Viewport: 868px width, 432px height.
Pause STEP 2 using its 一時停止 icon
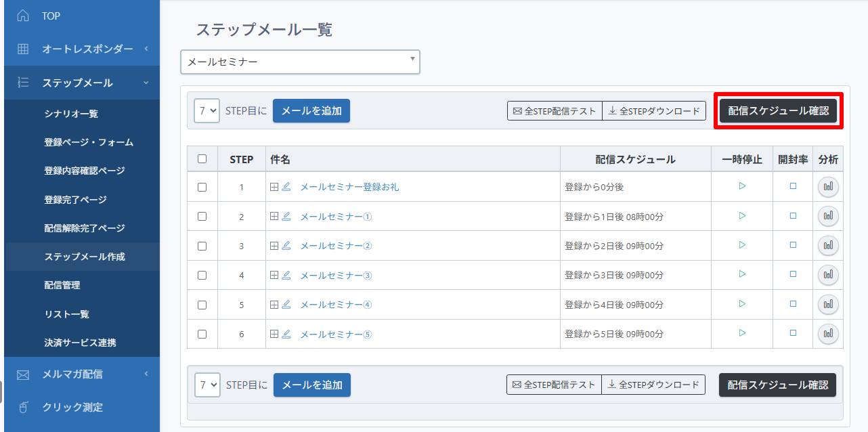pyautogui.click(x=742, y=215)
